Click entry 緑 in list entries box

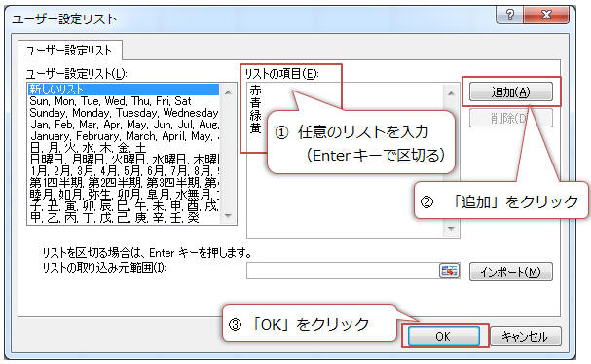[255, 115]
